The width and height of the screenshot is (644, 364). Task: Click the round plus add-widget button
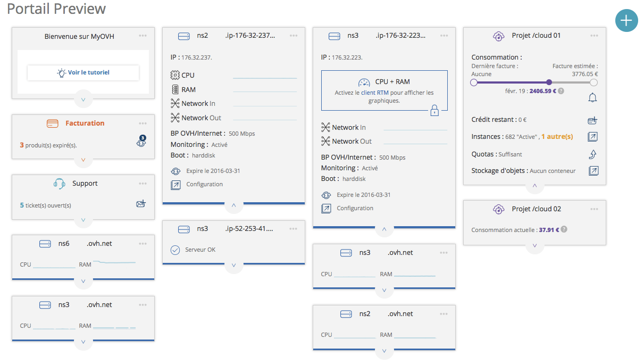point(626,21)
